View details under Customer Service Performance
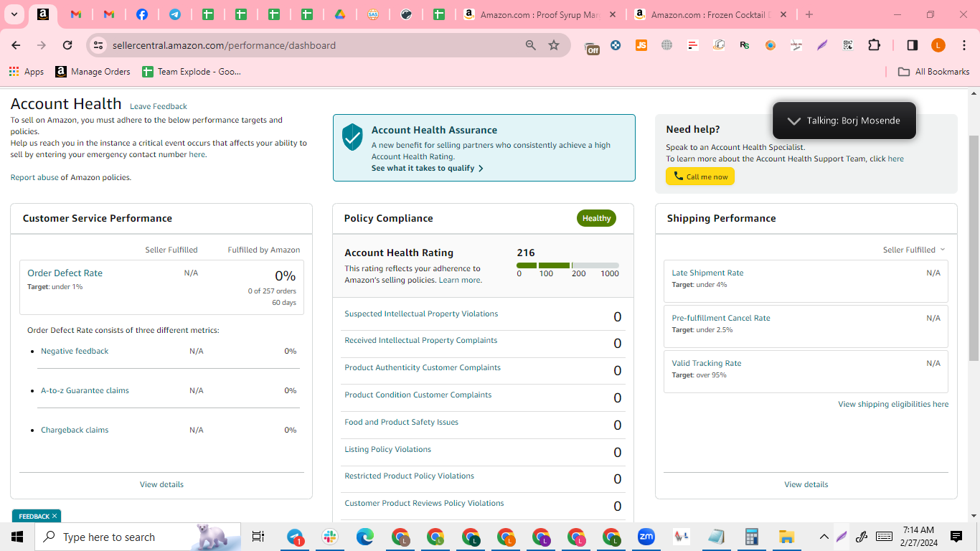 [161, 484]
